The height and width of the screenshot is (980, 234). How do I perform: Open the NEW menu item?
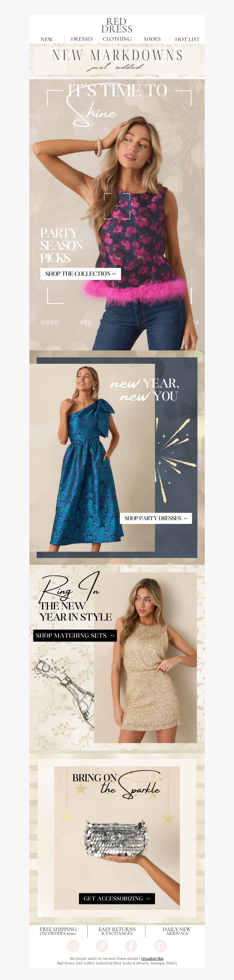tap(47, 39)
